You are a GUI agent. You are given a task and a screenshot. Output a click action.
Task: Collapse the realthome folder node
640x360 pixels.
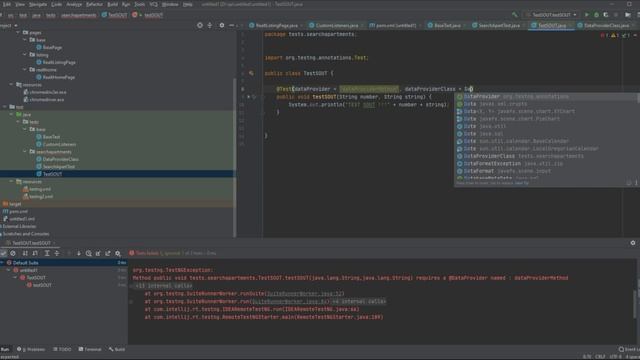click(x=25, y=69)
